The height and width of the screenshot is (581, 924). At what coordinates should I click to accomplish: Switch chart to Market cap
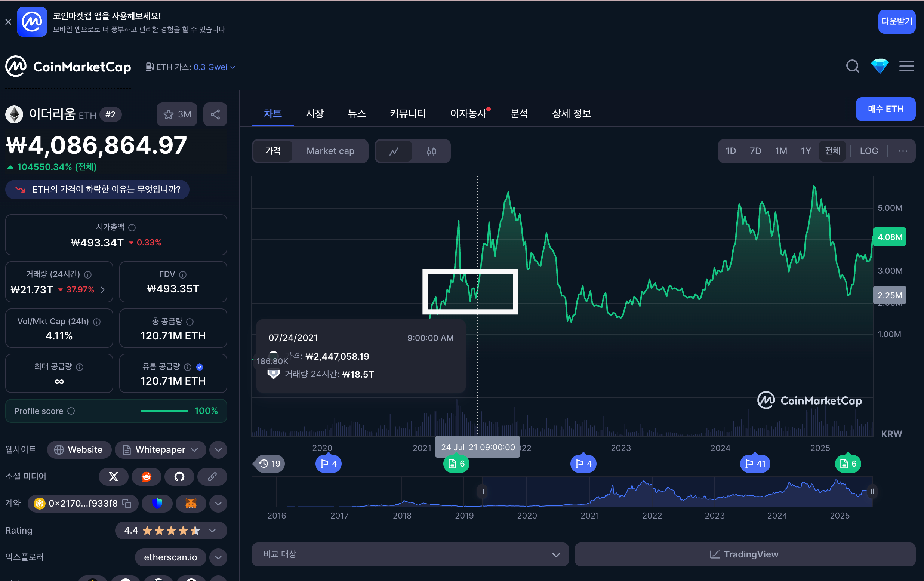tap(330, 151)
